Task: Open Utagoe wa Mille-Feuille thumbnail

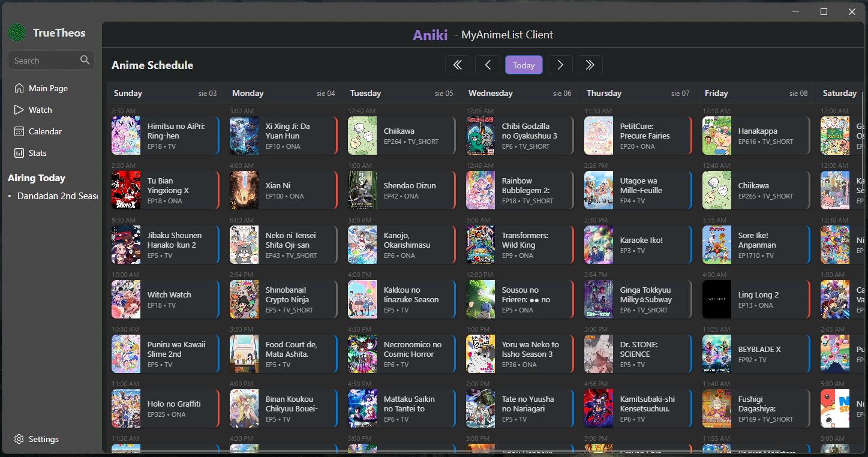Action: (x=599, y=190)
